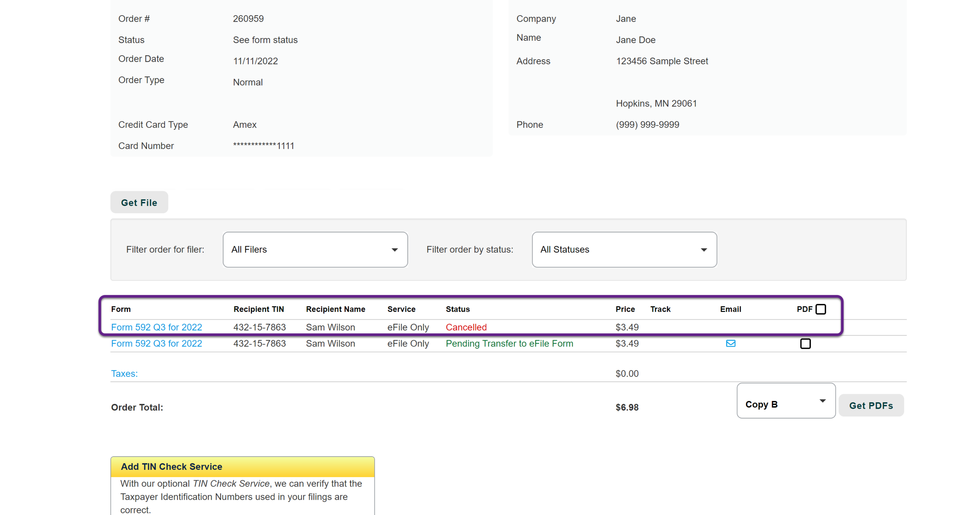Viewport: 980px width, 515px height.
Task: Open the Copy B copy type selector
Action: [x=786, y=400]
